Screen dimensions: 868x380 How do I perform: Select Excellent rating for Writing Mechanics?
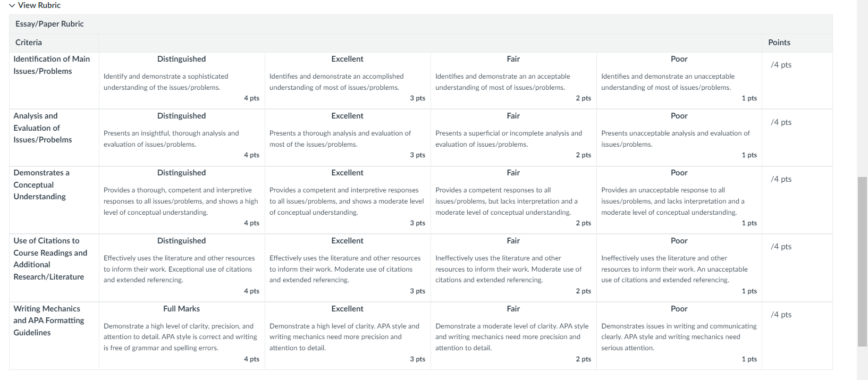tap(348, 336)
